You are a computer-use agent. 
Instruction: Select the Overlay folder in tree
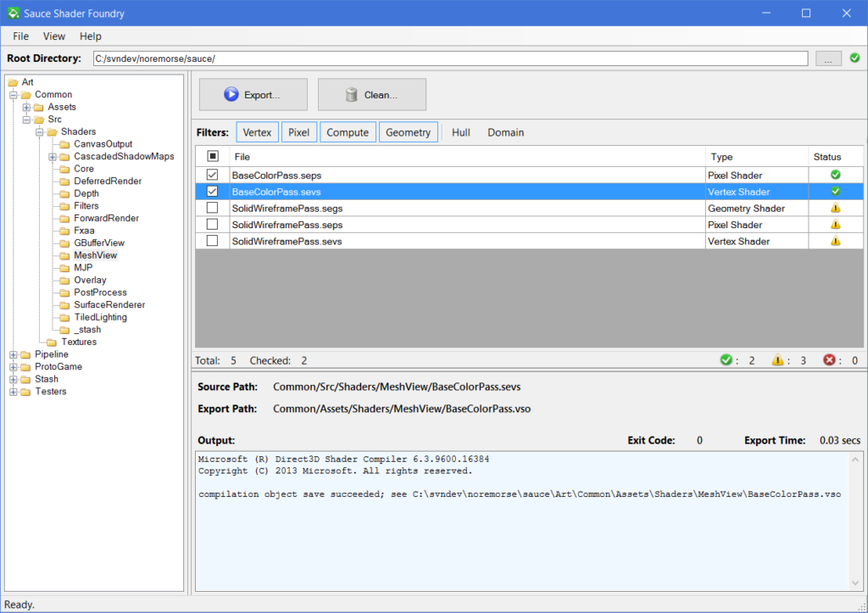90,280
